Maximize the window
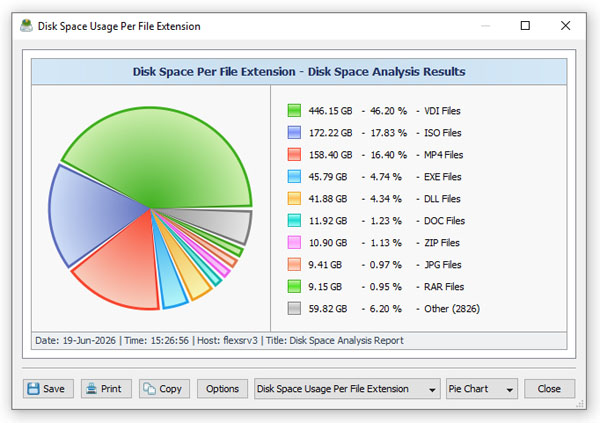 (x=525, y=26)
